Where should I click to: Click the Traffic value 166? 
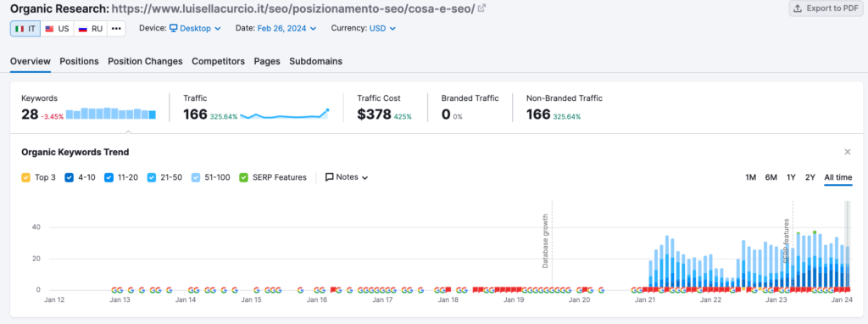point(195,115)
